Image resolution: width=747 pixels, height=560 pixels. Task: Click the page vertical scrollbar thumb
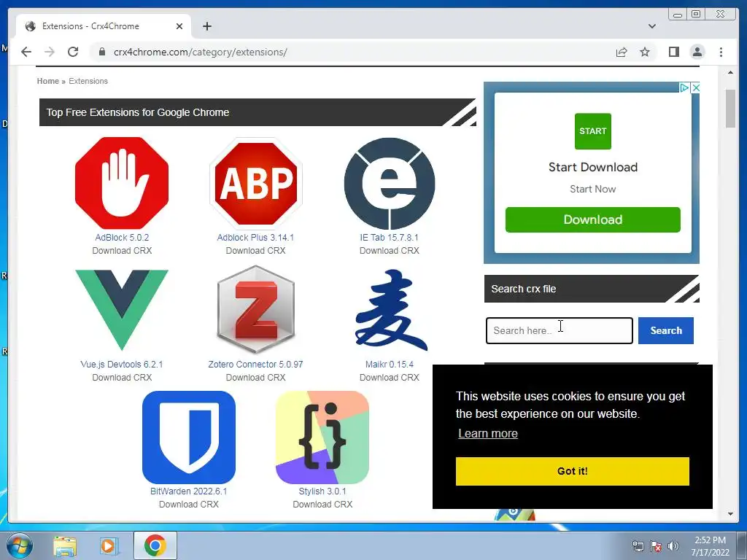point(730,109)
